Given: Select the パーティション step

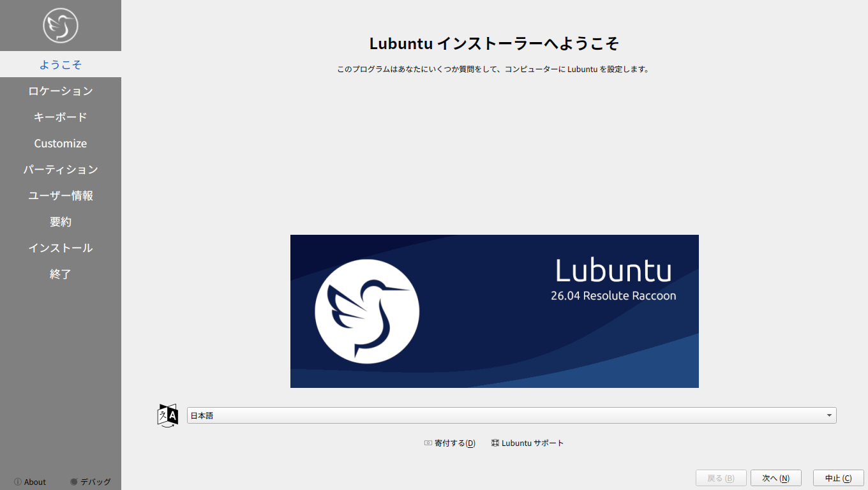Looking at the screenshot, I should (x=61, y=169).
